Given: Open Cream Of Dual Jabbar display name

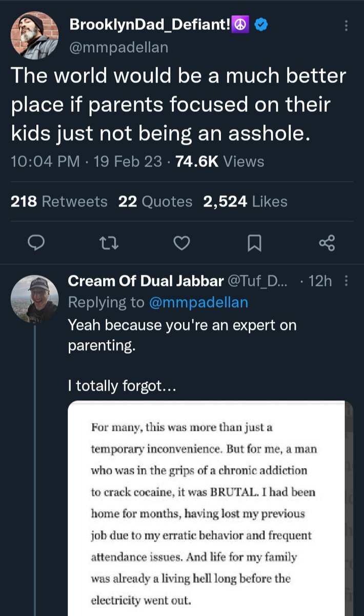Looking at the screenshot, I should [x=146, y=281].
